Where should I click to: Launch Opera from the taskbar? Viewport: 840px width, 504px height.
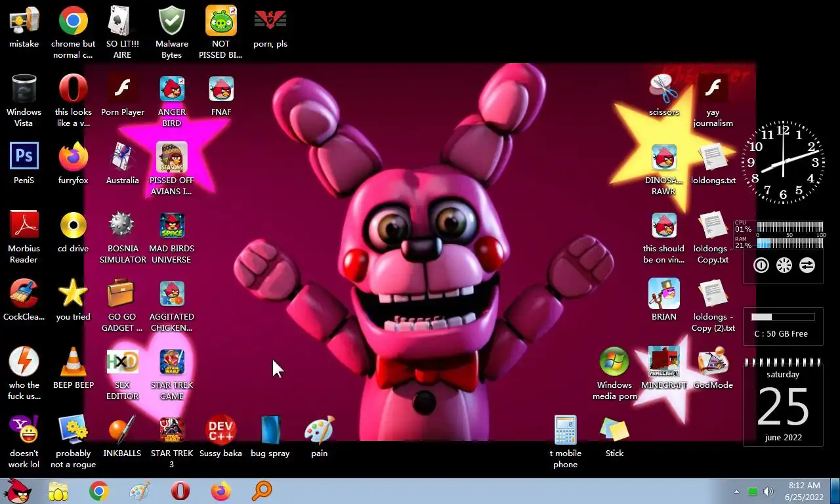180,491
